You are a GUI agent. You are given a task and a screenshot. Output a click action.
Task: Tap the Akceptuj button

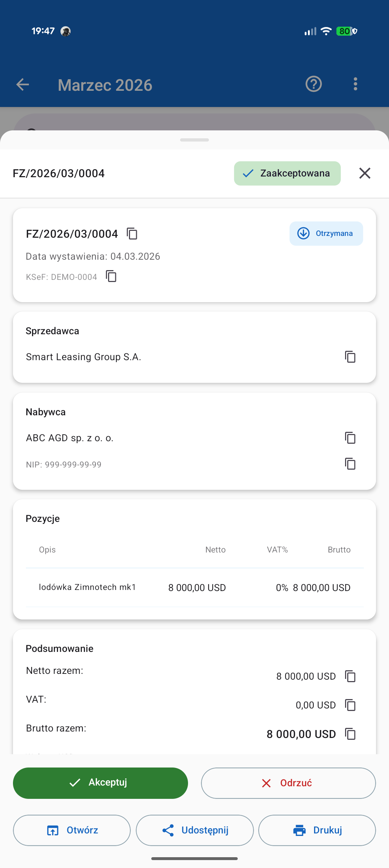(x=100, y=783)
